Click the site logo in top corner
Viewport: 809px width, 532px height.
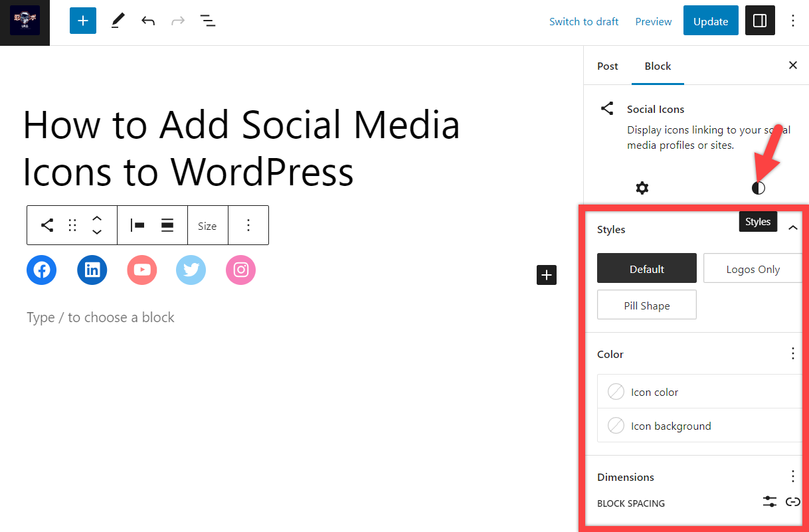pos(25,21)
